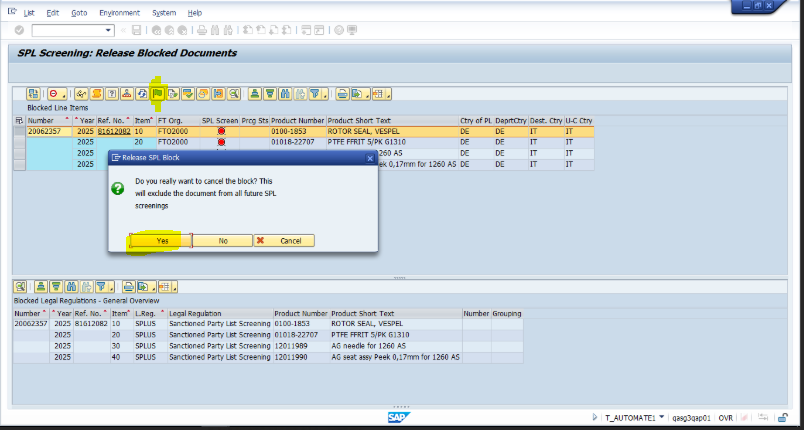Click the details magnifier icon in Blocked Line Items toolbar
This screenshot has width=804, height=430.
point(234,94)
